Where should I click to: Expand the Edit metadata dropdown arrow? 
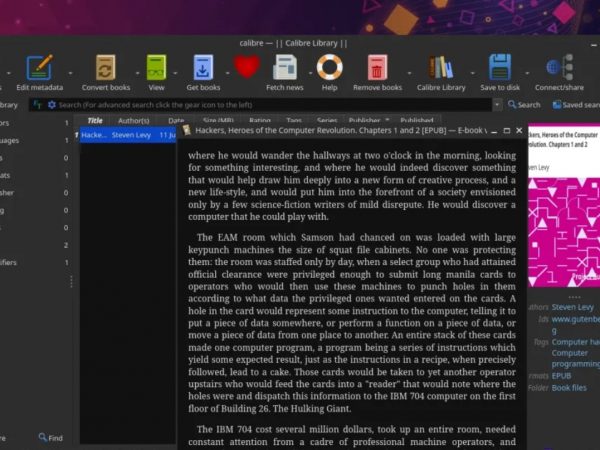[x=70, y=73]
